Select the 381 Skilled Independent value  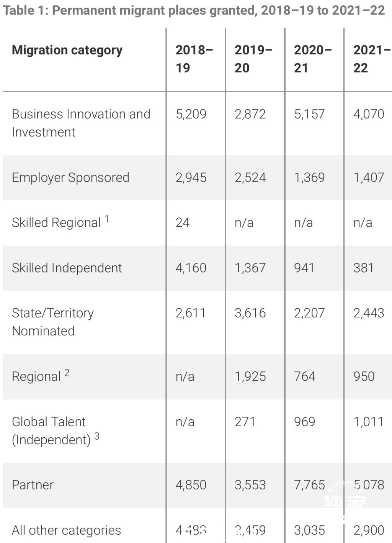point(363,268)
